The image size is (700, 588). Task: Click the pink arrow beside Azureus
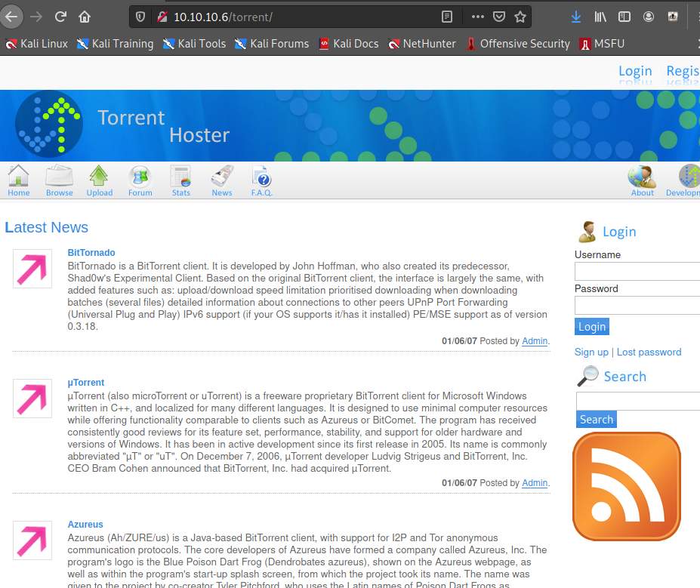pyautogui.click(x=32, y=540)
